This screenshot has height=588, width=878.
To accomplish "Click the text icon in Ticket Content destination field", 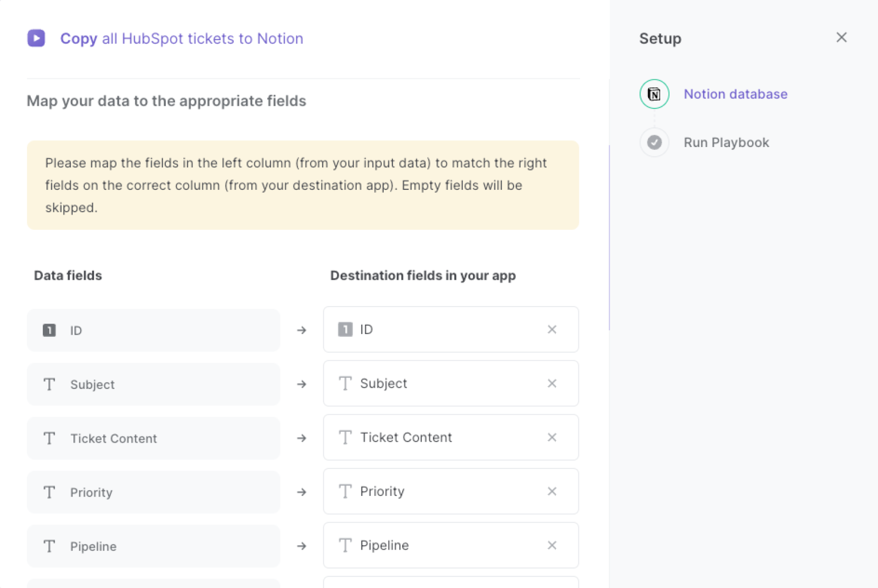I will (345, 437).
